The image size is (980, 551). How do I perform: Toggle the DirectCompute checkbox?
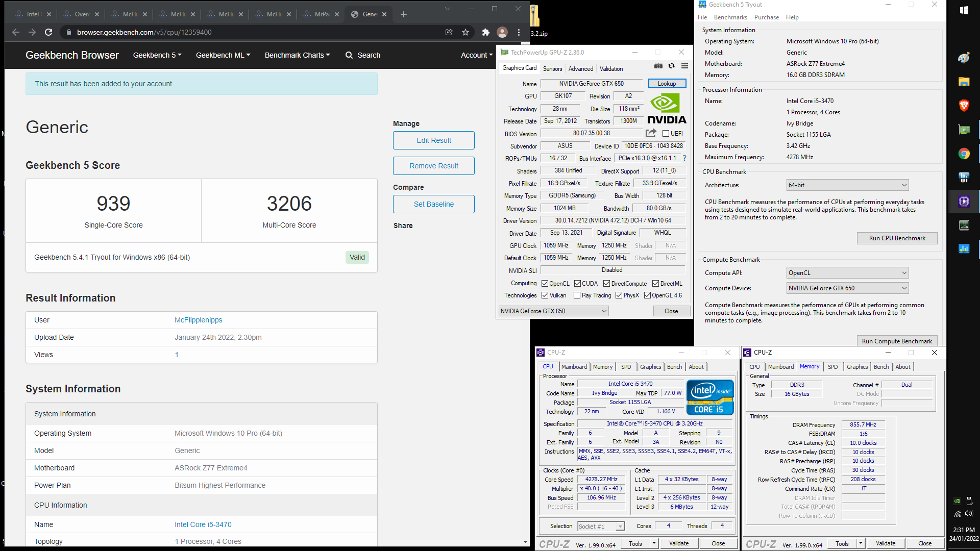click(606, 284)
